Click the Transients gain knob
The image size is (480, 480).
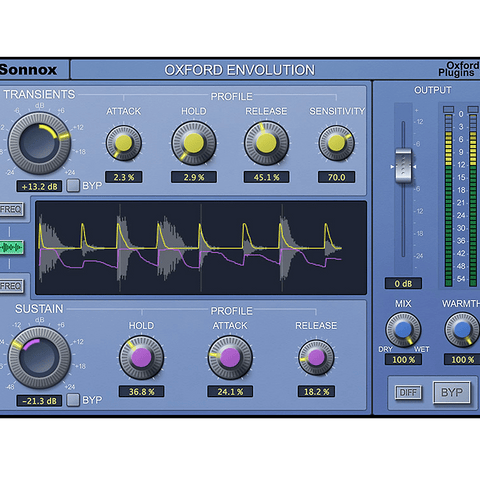(39, 143)
